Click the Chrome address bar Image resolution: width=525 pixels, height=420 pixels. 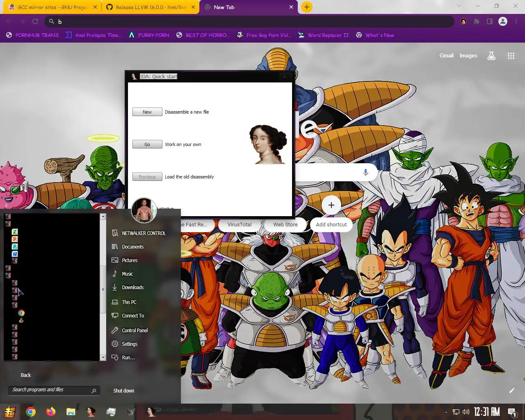tap(249, 21)
